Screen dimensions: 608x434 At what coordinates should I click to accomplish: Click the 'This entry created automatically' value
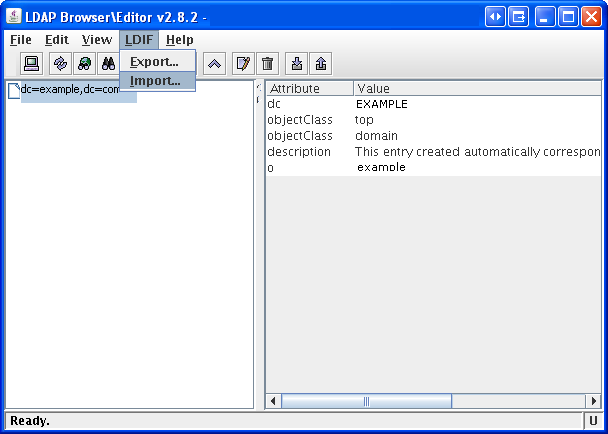478,152
